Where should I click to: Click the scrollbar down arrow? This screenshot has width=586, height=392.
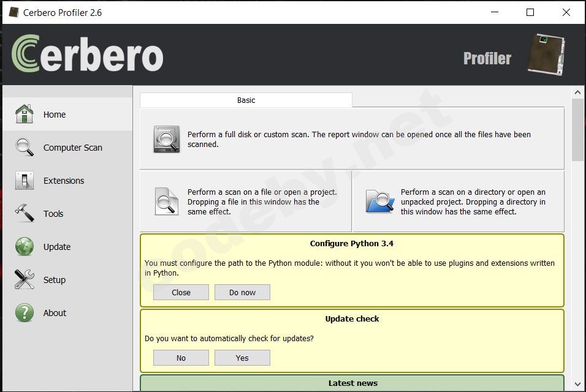tap(578, 385)
